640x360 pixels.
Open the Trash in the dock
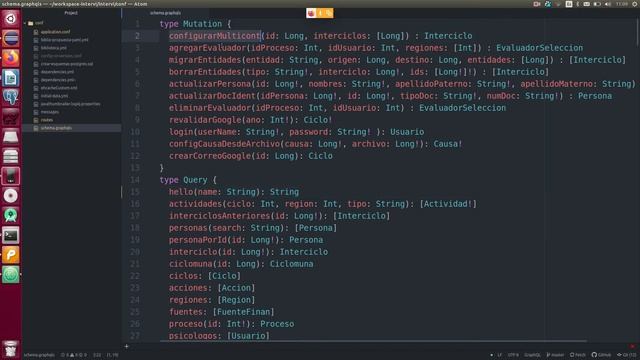click(11, 349)
